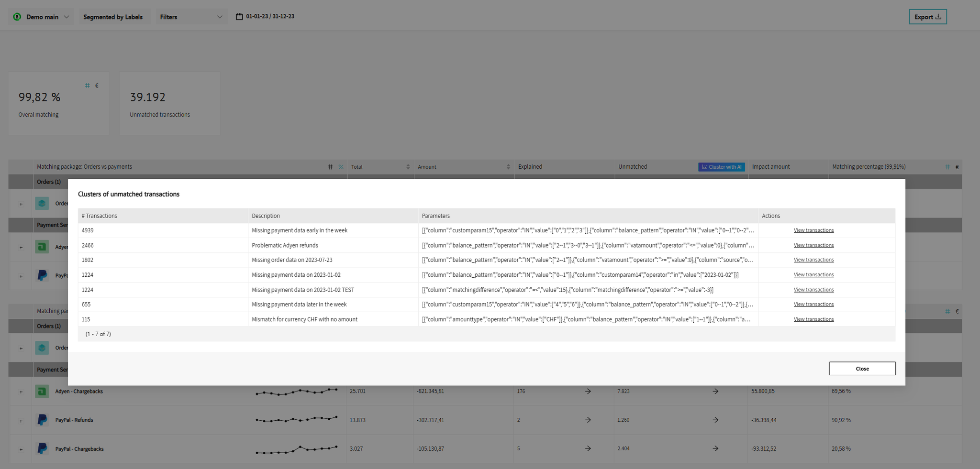The width and height of the screenshot is (980, 469).
Task: Toggle euro (€) view on Overall matching card
Action: pyautogui.click(x=97, y=86)
